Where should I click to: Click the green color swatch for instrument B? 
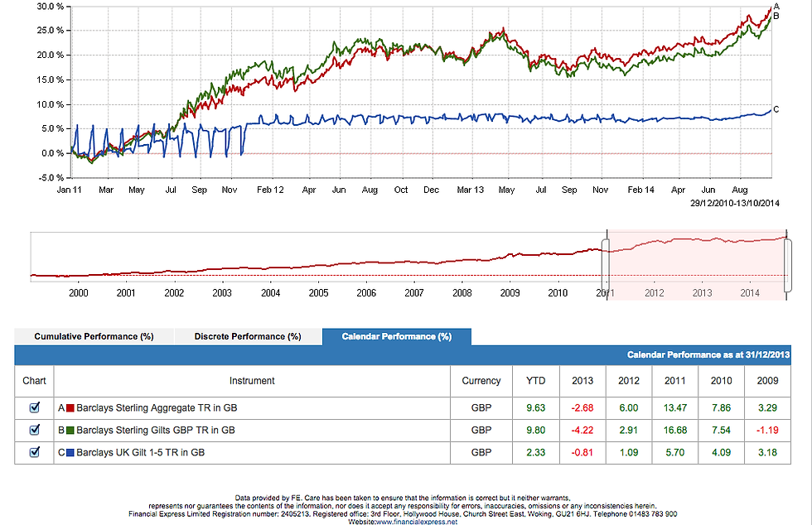pos(70,431)
